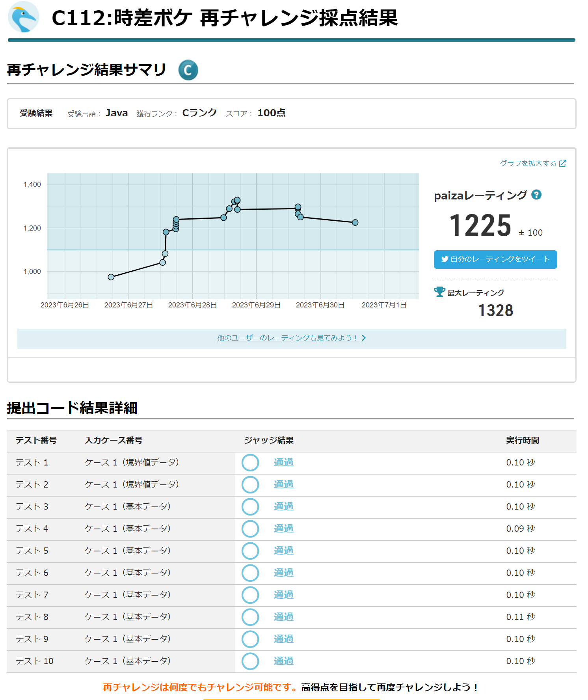Open the 通過 result link for Test 2

(283, 484)
